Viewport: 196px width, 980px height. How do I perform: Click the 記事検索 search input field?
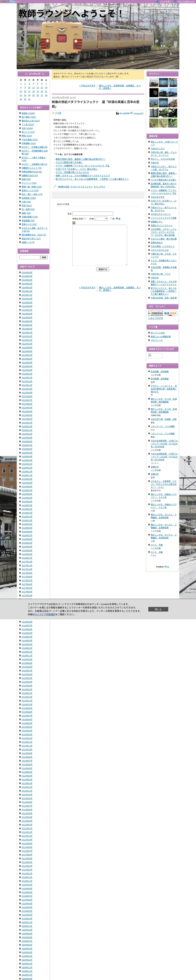coord(30,257)
